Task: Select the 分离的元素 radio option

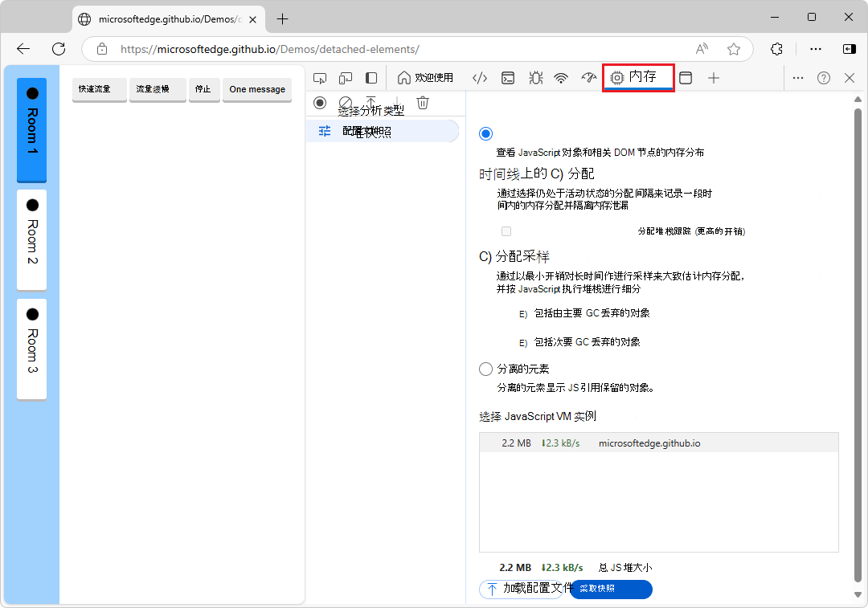Action: (x=485, y=369)
